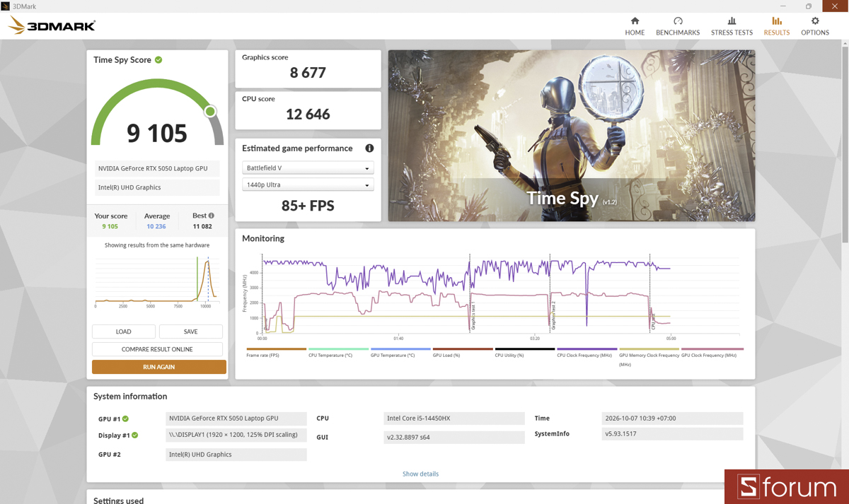Toggle GPU Load (%) legend swatch
The width and height of the screenshot is (849, 504).
(463, 348)
